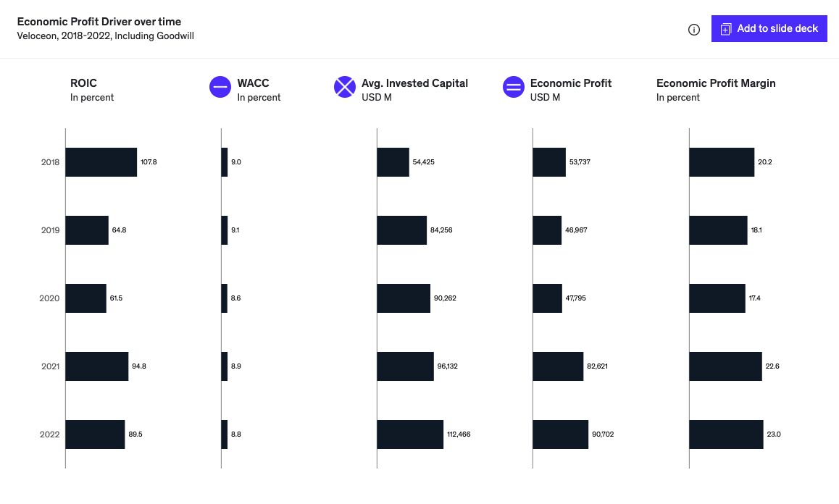Click the 2018 ROIC bar
The width and height of the screenshot is (839, 504).
pos(101,161)
